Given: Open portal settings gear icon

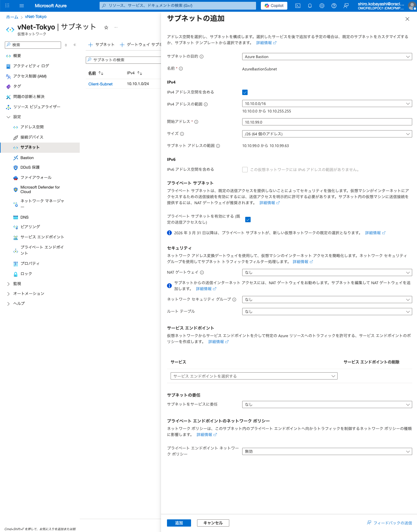Looking at the screenshot, I should point(322,6).
